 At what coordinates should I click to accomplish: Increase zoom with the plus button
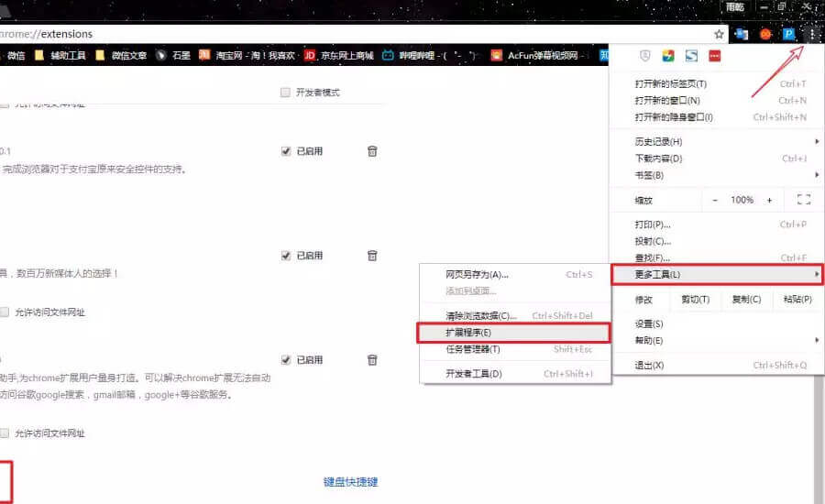coord(769,200)
